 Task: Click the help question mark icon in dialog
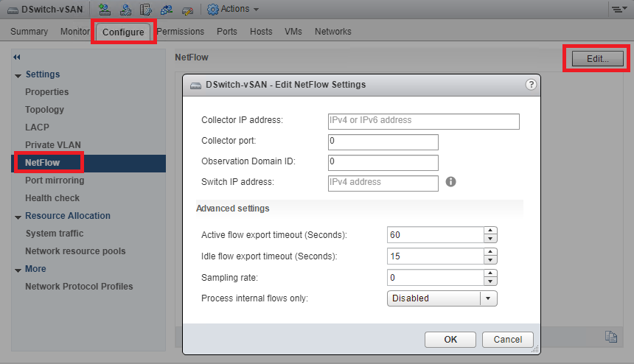tap(531, 85)
